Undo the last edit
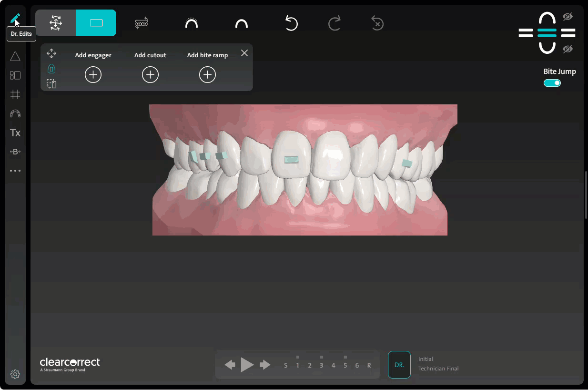 click(291, 23)
